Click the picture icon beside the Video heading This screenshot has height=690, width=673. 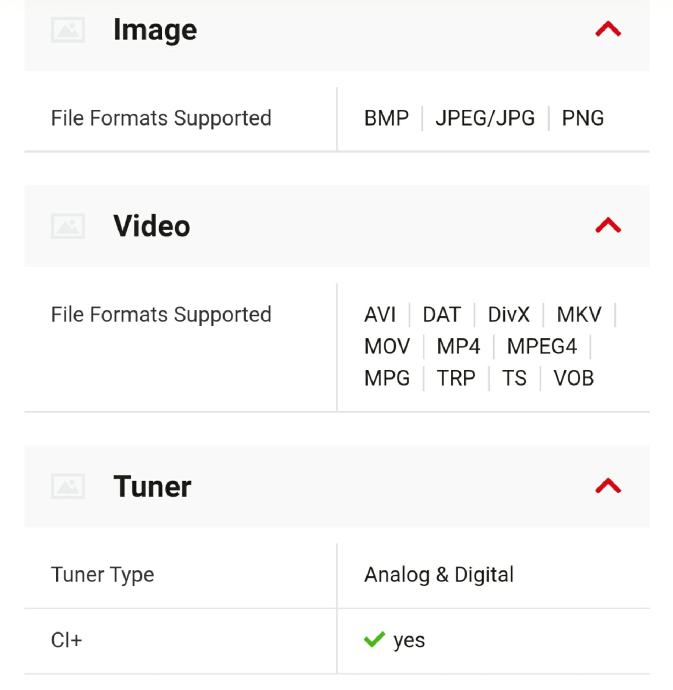pyautogui.click(x=68, y=226)
